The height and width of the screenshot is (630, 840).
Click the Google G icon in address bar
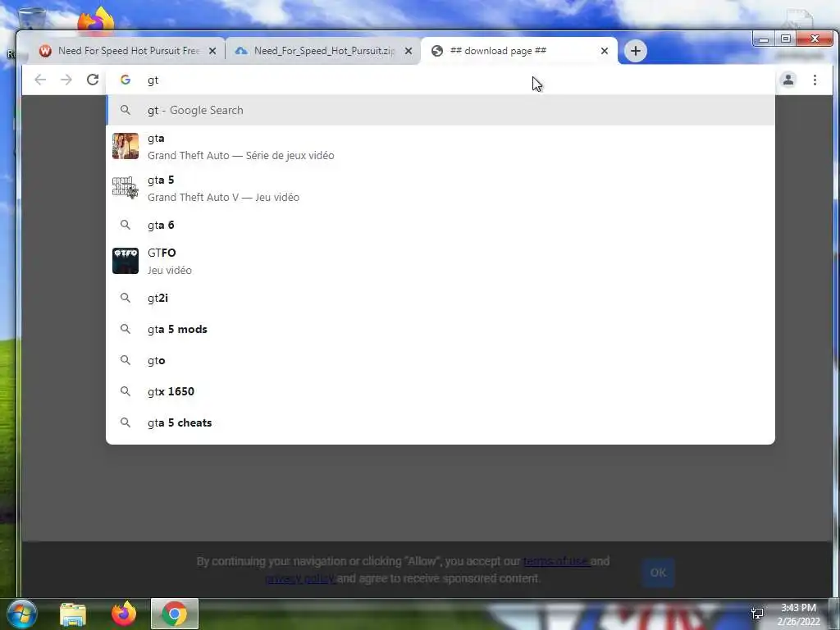point(126,80)
